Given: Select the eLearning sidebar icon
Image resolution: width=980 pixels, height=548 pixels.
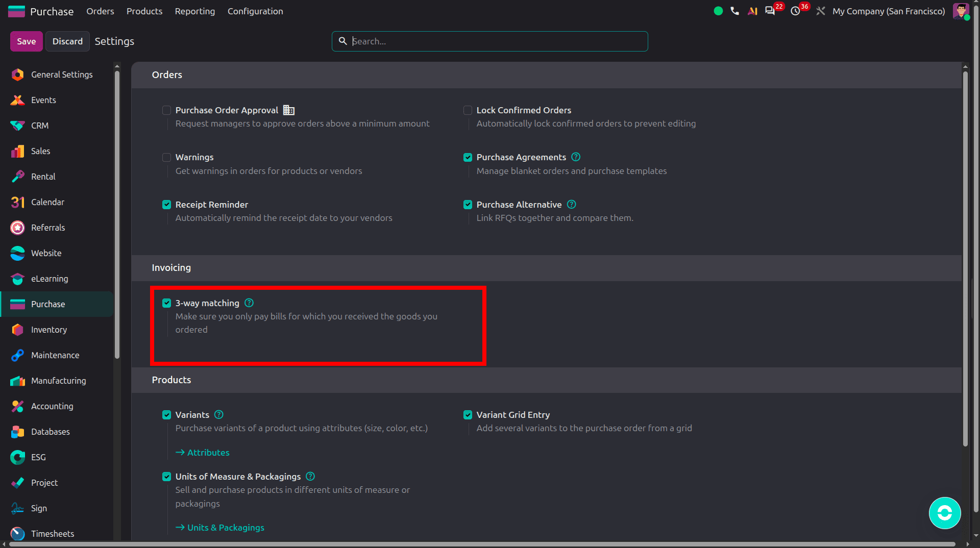Looking at the screenshot, I should tap(17, 279).
